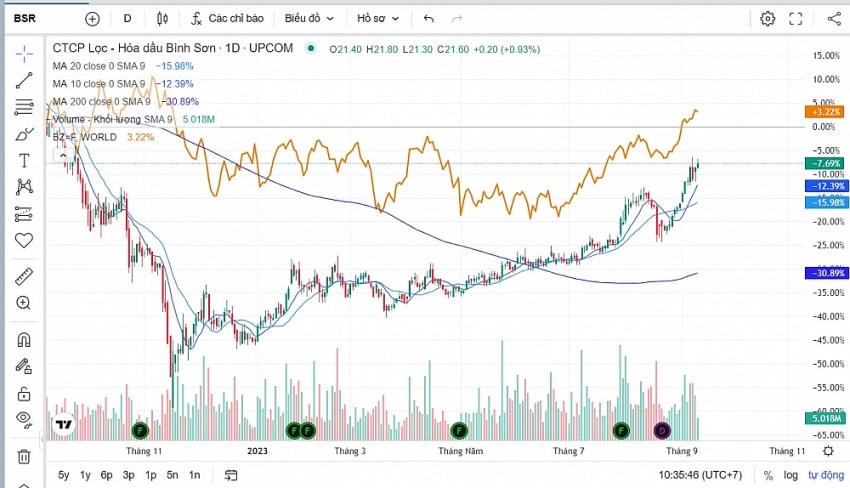Open the F event marker near Tháng Năm

coord(459,431)
